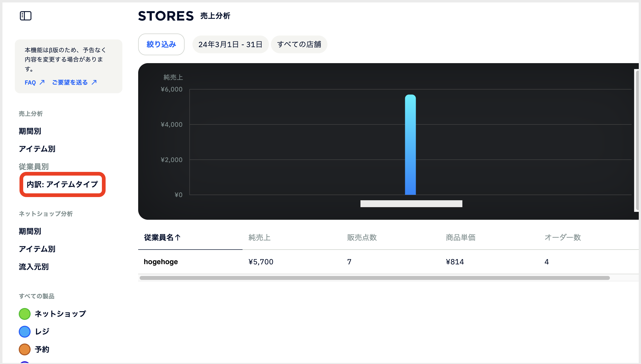Open 内訳: アイテムタイプ breakdown item
The image size is (641, 364).
pos(62,184)
